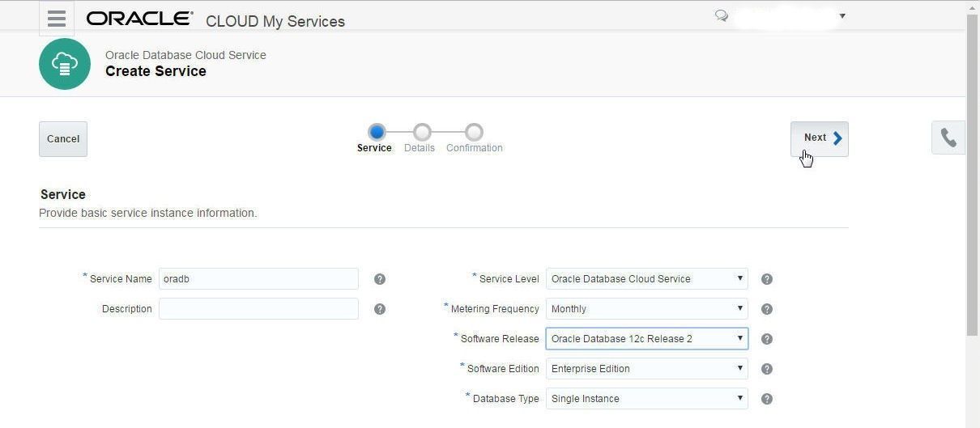Click the CLOUD My Services title

tap(275, 22)
